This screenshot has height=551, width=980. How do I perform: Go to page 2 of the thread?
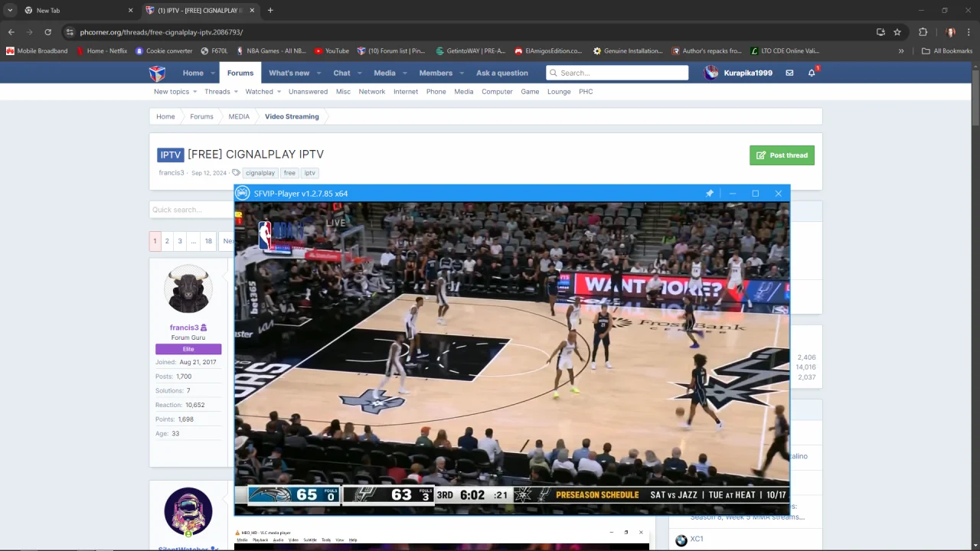pos(167,241)
